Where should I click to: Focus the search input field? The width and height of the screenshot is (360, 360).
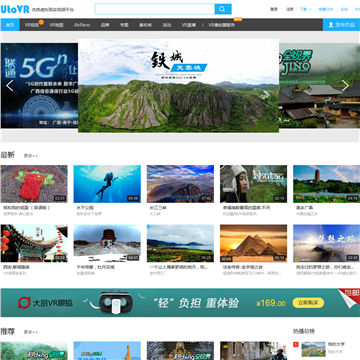(155, 9)
